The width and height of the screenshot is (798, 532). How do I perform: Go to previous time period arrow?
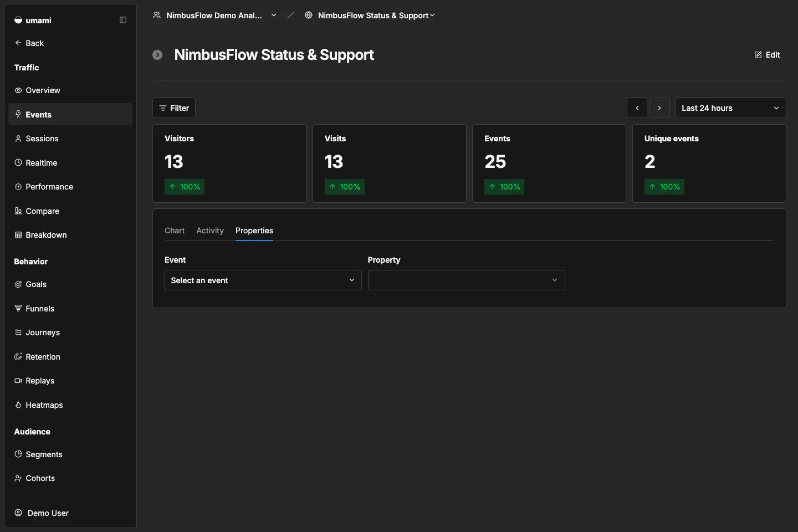point(637,108)
